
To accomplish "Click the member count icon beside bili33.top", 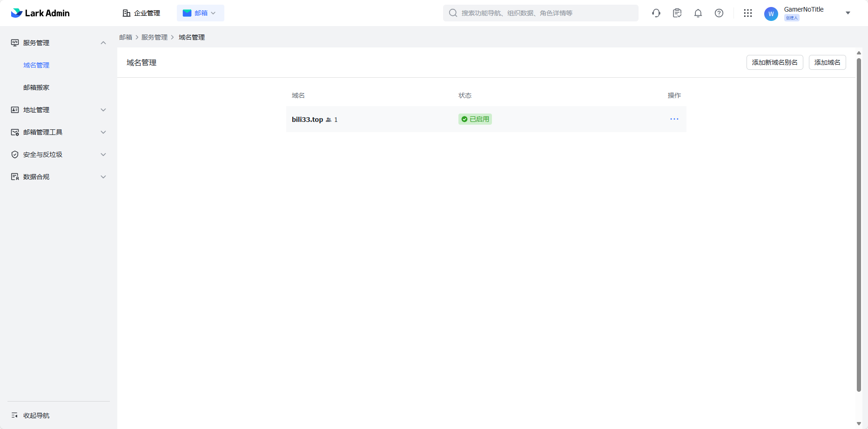I will 329,120.
